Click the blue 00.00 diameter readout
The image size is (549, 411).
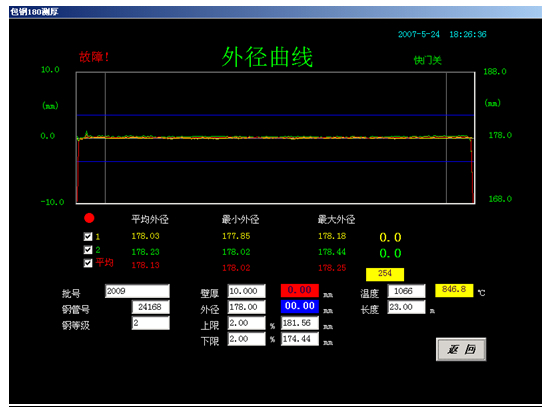coord(300,306)
